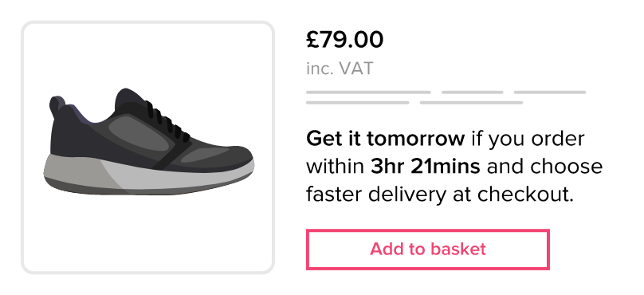Click the word within in delivery message

coord(335,167)
